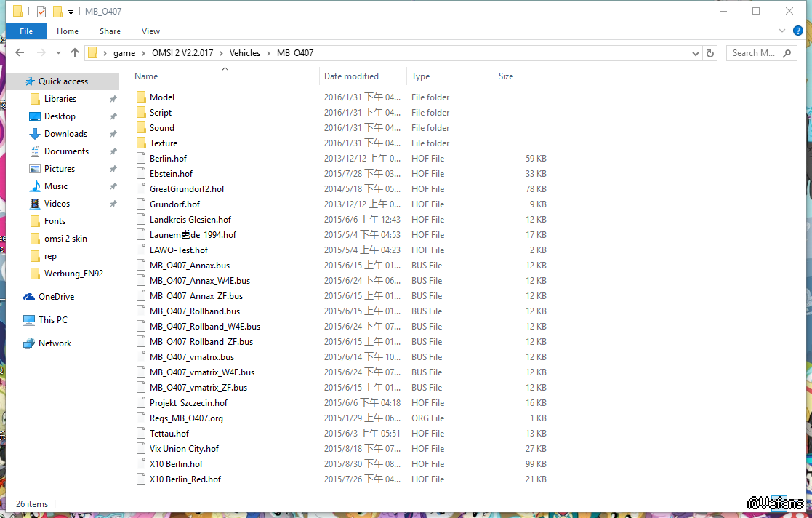
Task: Open the address bar history dropdown
Action: 696,53
